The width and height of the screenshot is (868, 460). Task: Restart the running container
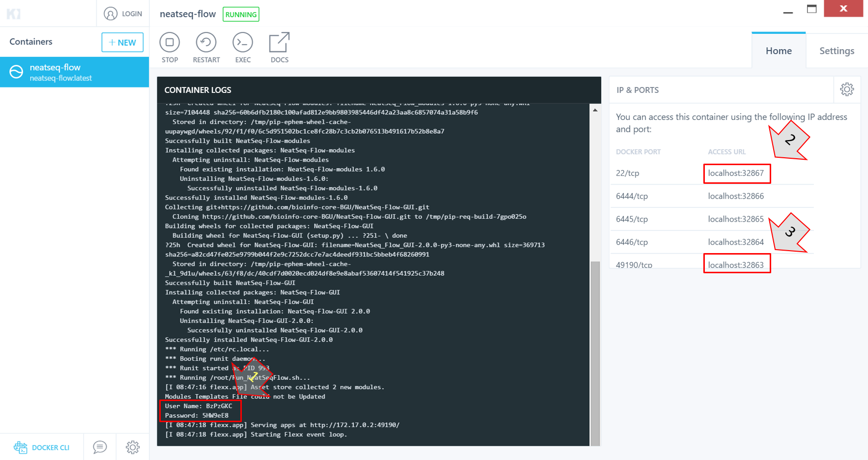(206, 43)
